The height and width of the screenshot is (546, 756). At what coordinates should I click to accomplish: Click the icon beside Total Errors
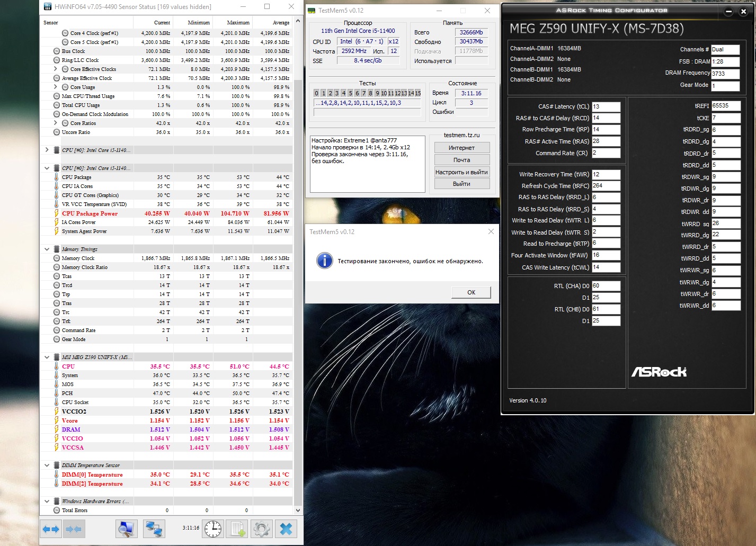click(57, 511)
